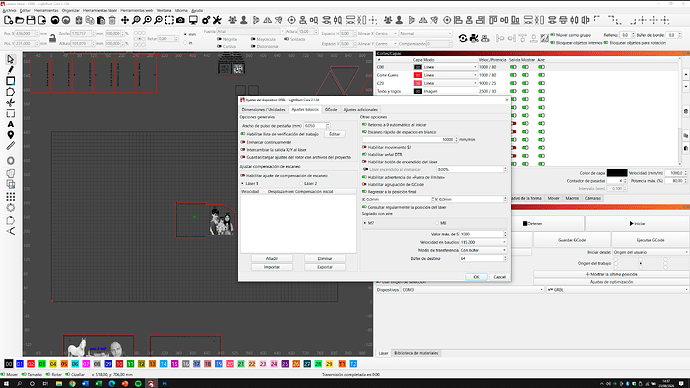The height and width of the screenshot is (388, 690).
Task: Select palette color swatch 01 blue
Action: [x=20, y=364]
